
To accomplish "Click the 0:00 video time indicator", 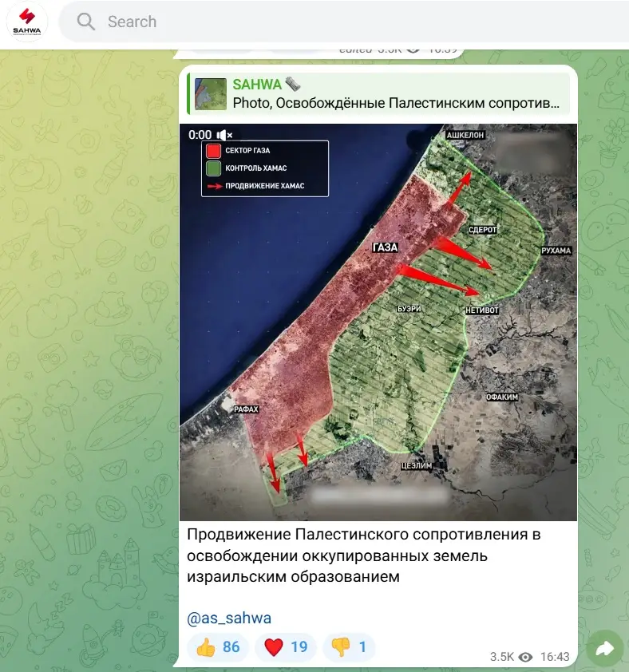I will [x=200, y=135].
